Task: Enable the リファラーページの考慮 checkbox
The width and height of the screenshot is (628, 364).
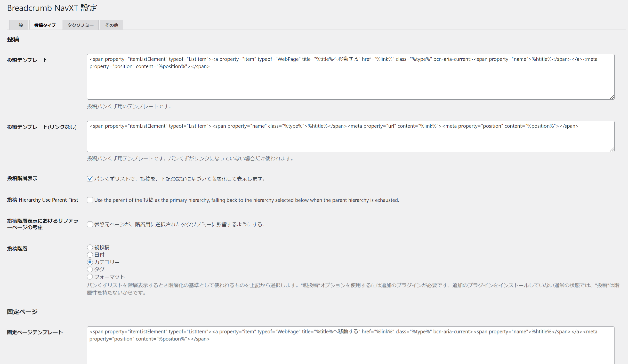Action: click(90, 224)
